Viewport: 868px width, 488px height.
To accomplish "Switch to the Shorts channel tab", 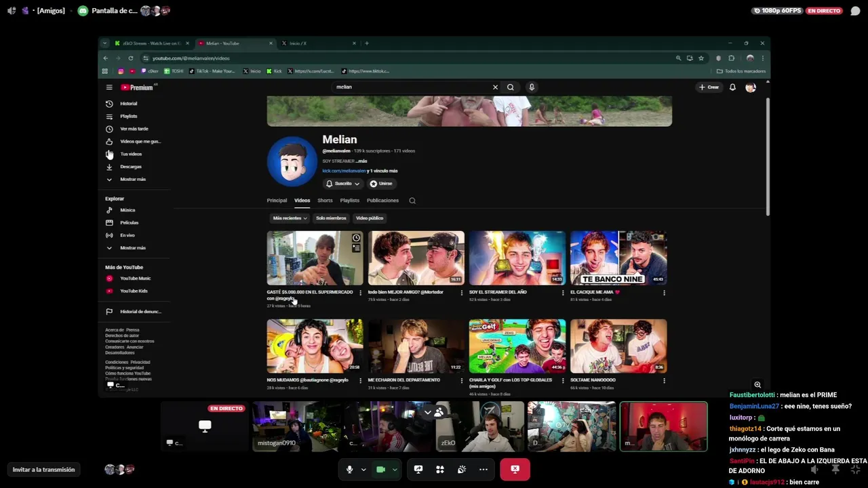I will point(325,201).
